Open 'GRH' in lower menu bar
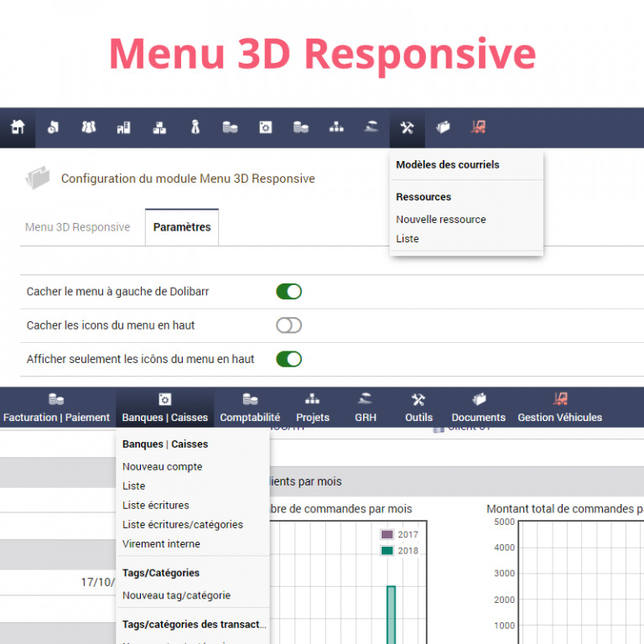This screenshot has width=644, height=644. pyautogui.click(x=366, y=408)
